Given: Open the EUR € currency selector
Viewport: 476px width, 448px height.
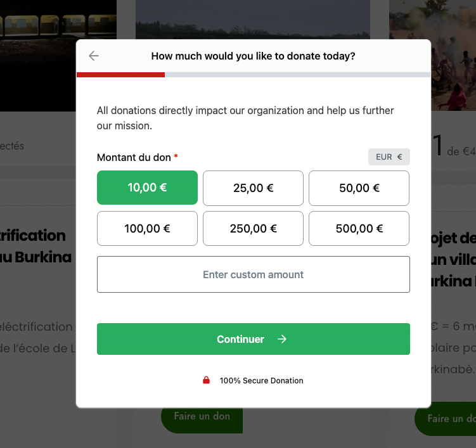Looking at the screenshot, I should [389, 157].
